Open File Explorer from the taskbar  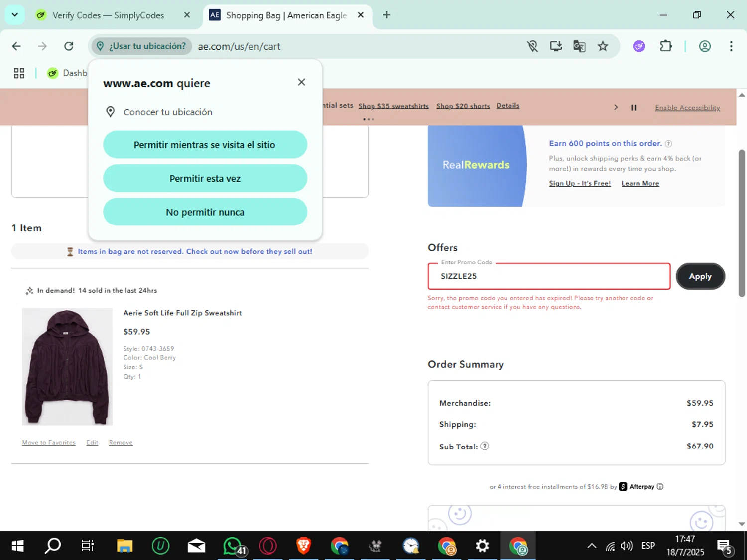pyautogui.click(x=124, y=546)
